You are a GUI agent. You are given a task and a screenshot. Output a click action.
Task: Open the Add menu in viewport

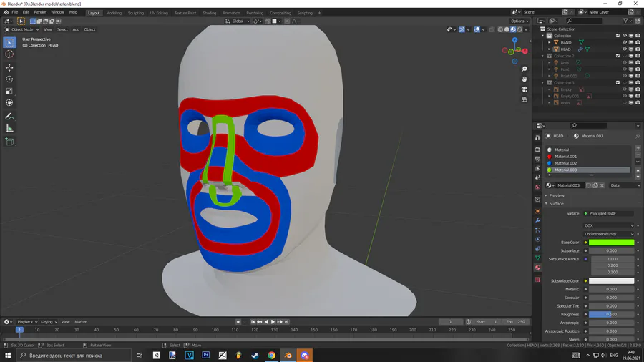pyautogui.click(x=76, y=29)
